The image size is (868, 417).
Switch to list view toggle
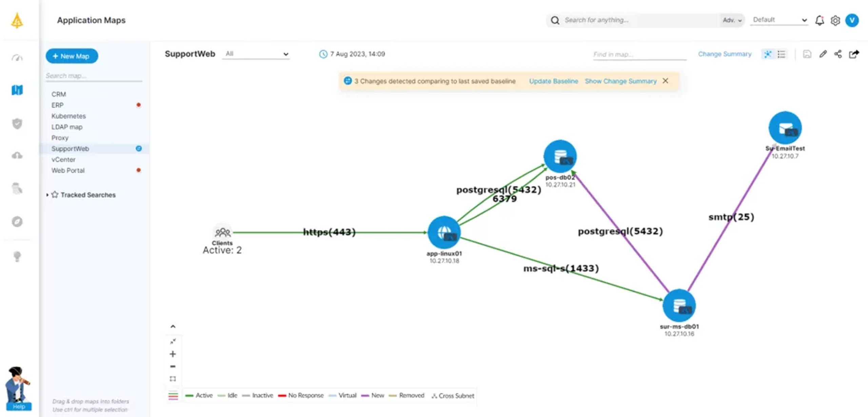click(x=782, y=54)
